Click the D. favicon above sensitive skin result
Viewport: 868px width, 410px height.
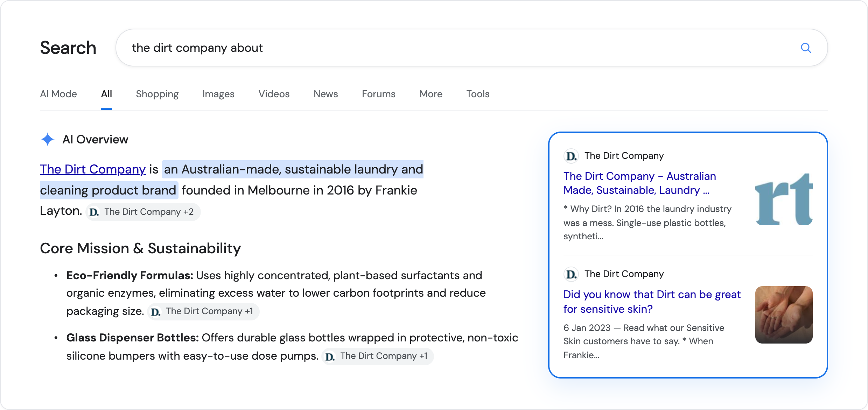point(571,274)
